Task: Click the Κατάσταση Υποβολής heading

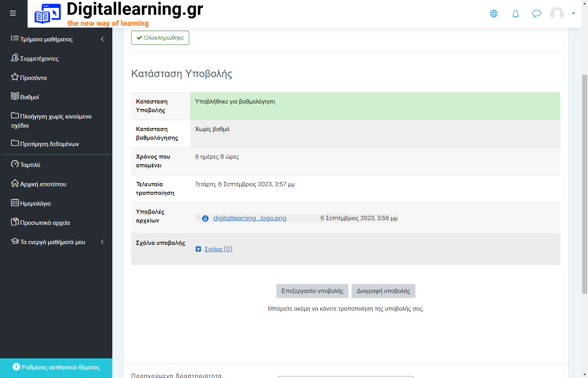Action: (x=182, y=74)
